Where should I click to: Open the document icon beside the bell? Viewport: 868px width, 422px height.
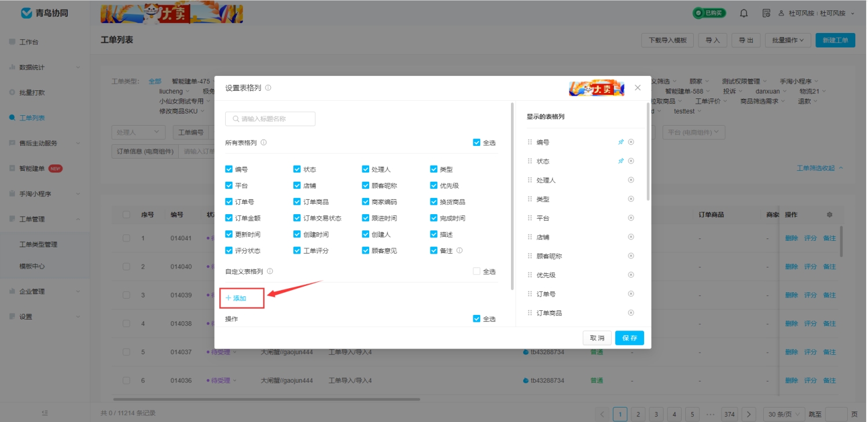(x=766, y=13)
